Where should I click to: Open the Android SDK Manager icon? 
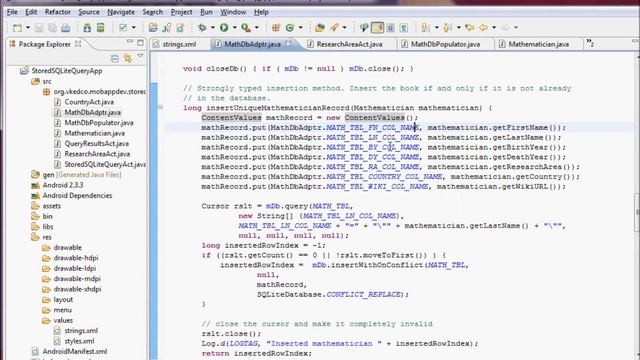87,28
